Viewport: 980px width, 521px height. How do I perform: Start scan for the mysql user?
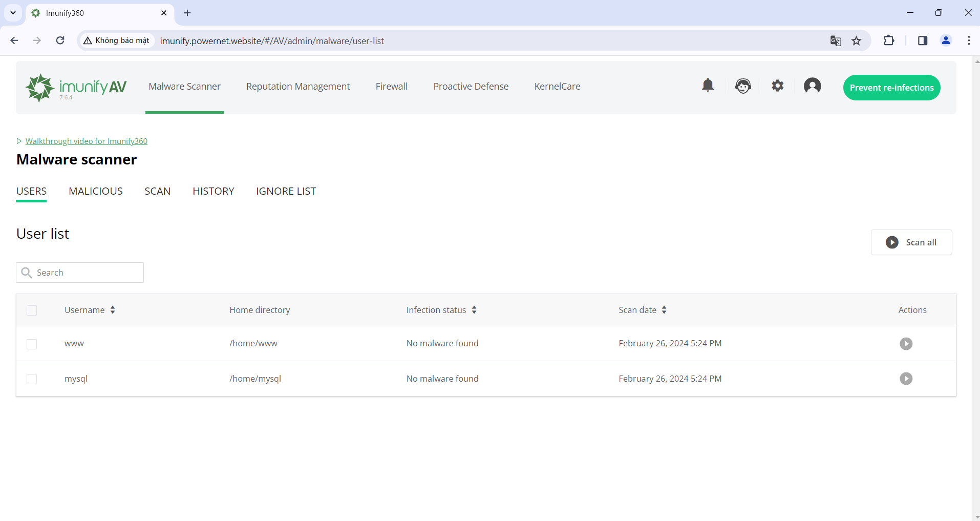click(906, 379)
